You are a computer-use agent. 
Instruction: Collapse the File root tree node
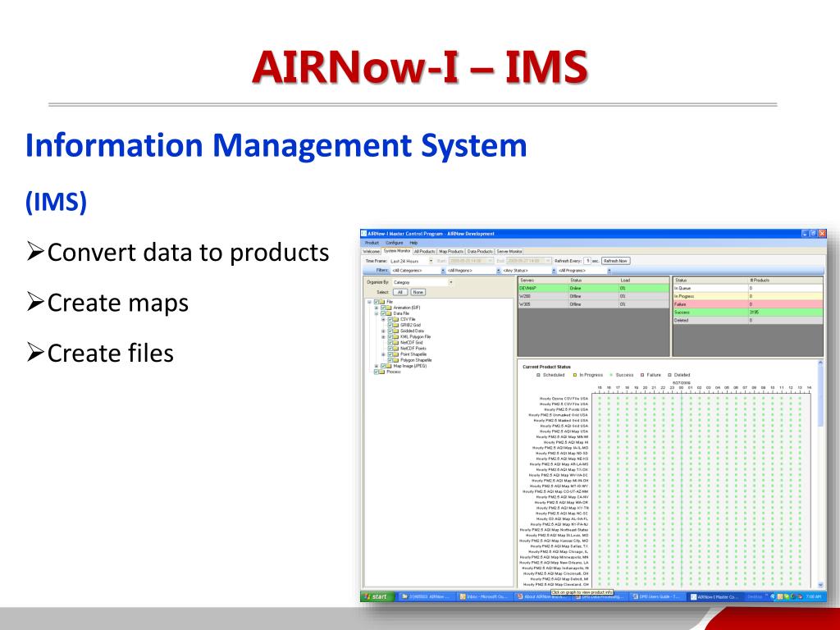[369, 302]
